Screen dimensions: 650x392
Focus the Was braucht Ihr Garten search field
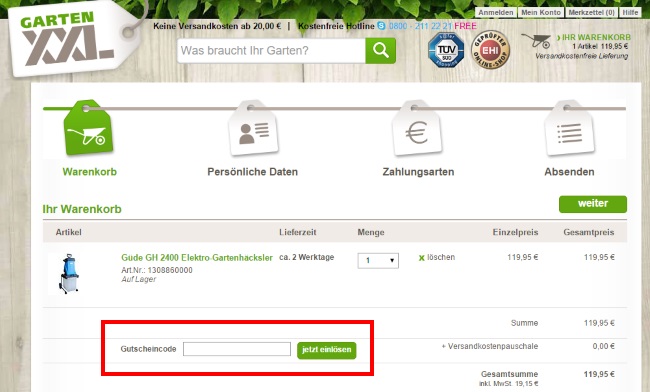(x=272, y=51)
